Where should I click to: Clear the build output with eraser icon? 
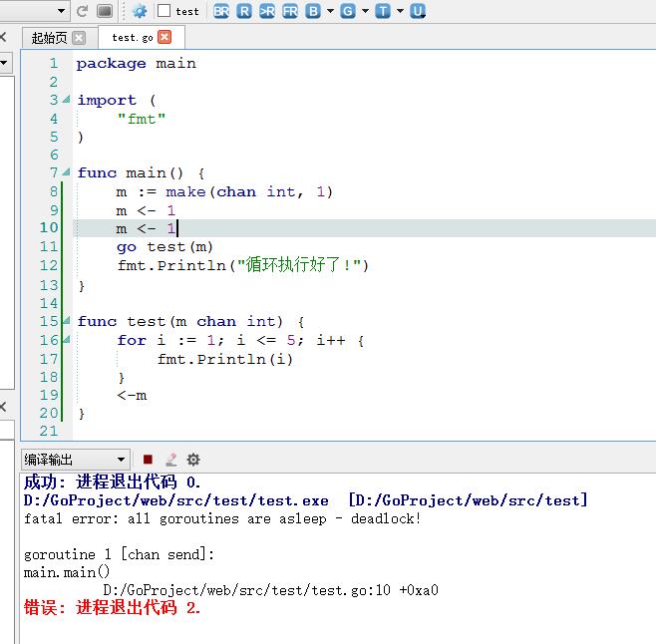click(171, 460)
